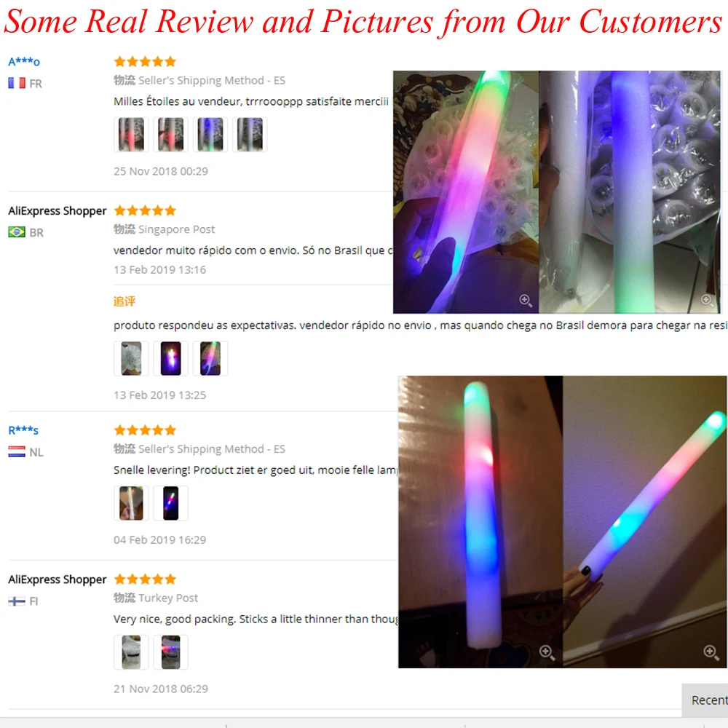Open first thumbnail in Dutch review
The height and width of the screenshot is (728, 728).
pyautogui.click(x=131, y=503)
